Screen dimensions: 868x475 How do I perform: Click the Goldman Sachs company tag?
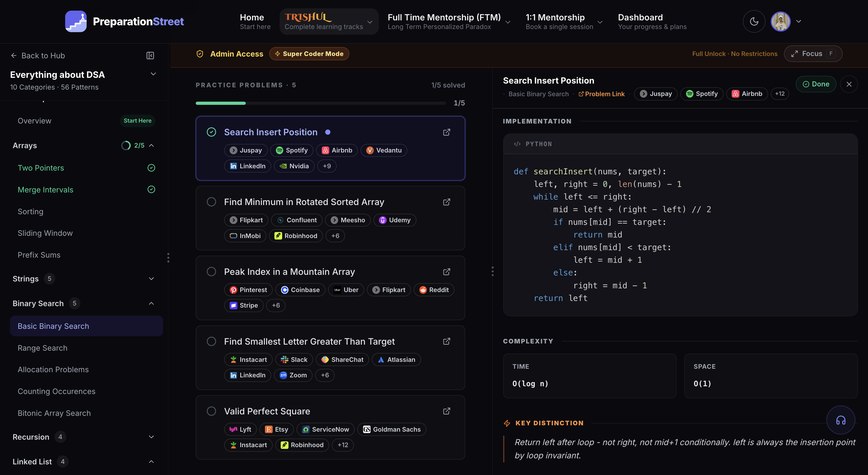[392, 430]
